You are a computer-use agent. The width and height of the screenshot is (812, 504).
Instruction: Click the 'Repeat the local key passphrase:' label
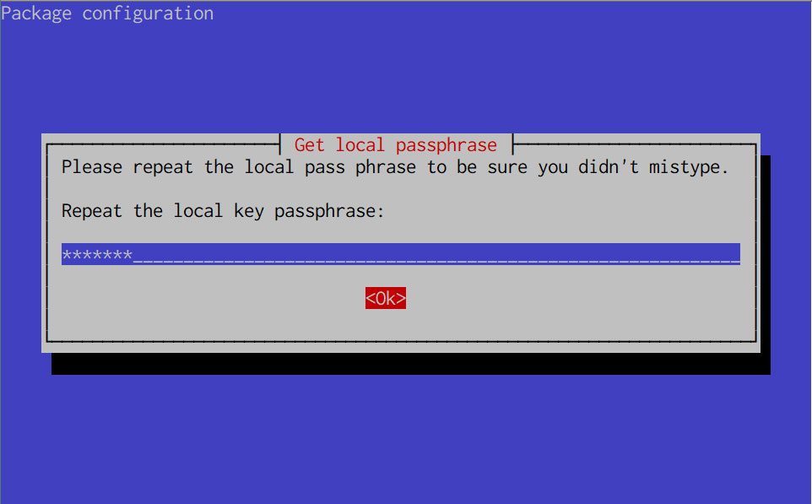click(x=223, y=211)
